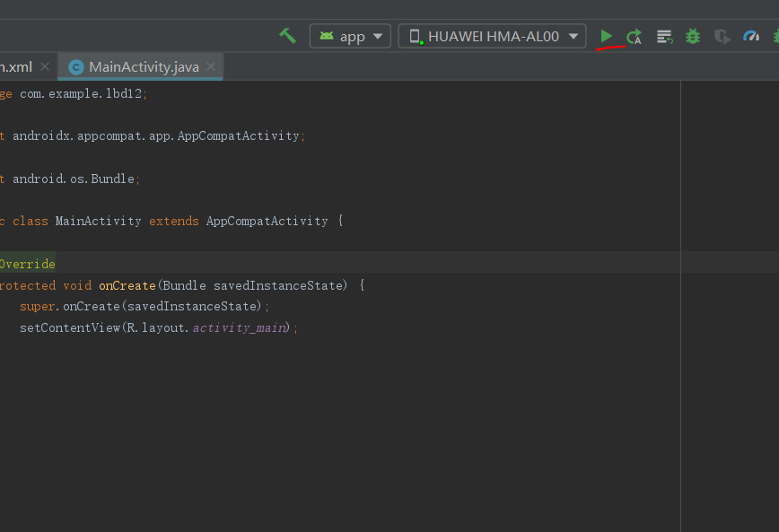Click on the text 'com.example.lbd12'
The height and width of the screenshot is (532, 779).
[x=81, y=93]
